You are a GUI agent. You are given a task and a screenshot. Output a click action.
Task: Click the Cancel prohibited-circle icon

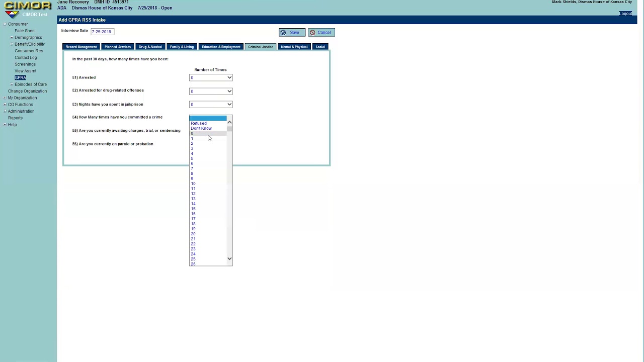312,33
